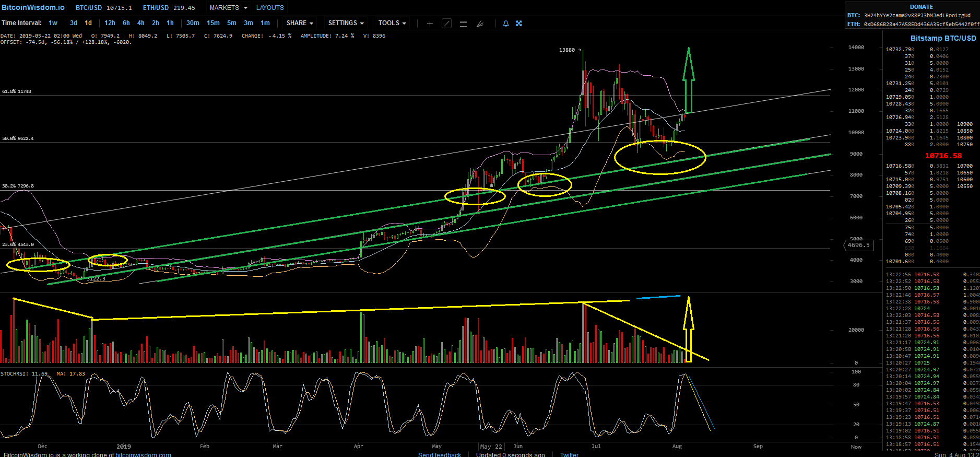Screen dimensions: 980x457
Task: Open the Send feedback link
Action: pyautogui.click(x=440, y=454)
